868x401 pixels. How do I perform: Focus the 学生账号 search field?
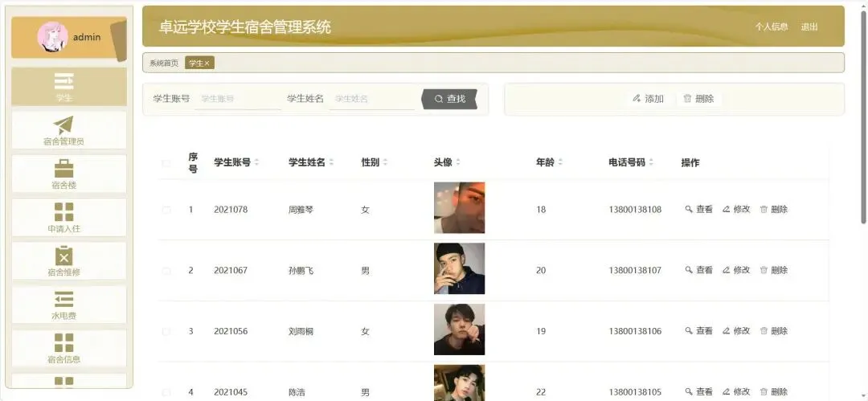pyautogui.click(x=237, y=99)
